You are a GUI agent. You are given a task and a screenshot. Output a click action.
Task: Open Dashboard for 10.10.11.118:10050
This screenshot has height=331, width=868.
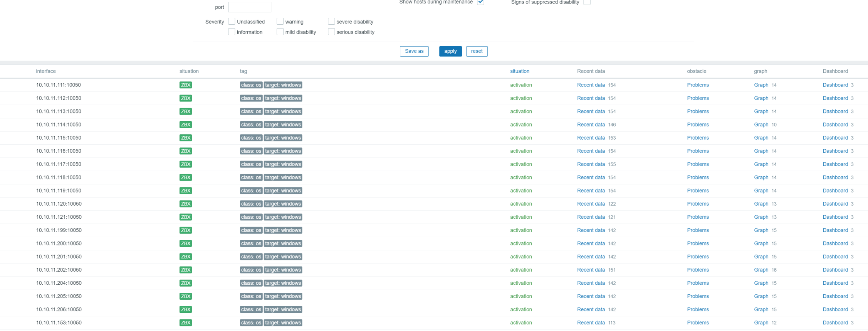click(835, 177)
